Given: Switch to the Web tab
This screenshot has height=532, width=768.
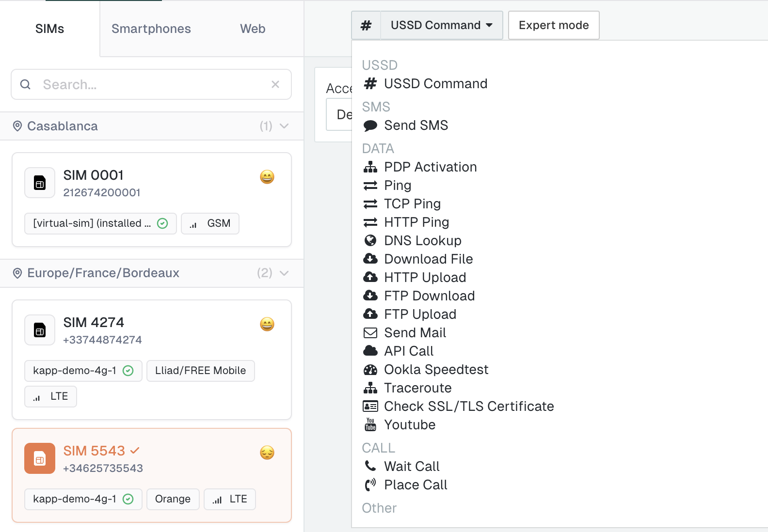Looking at the screenshot, I should (253, 29).
